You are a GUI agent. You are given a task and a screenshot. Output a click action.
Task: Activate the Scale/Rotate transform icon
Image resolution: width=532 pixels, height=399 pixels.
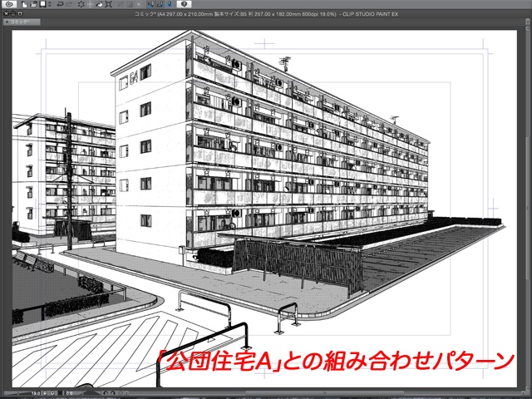[109, 4]
